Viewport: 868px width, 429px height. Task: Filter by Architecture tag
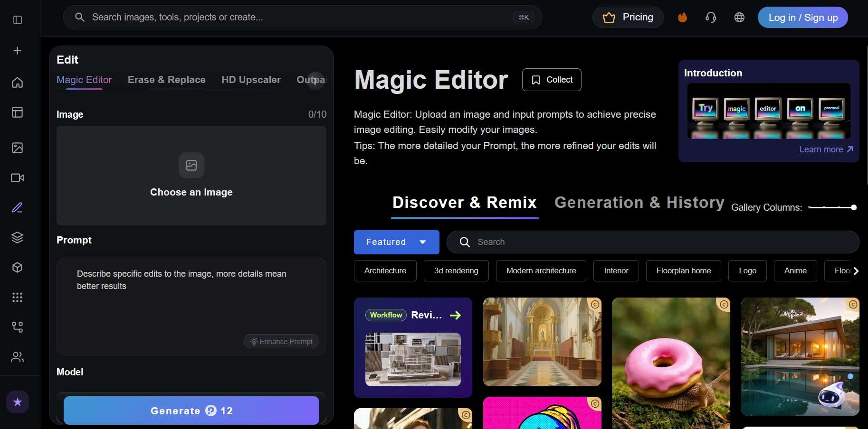(x=385, y=271)
